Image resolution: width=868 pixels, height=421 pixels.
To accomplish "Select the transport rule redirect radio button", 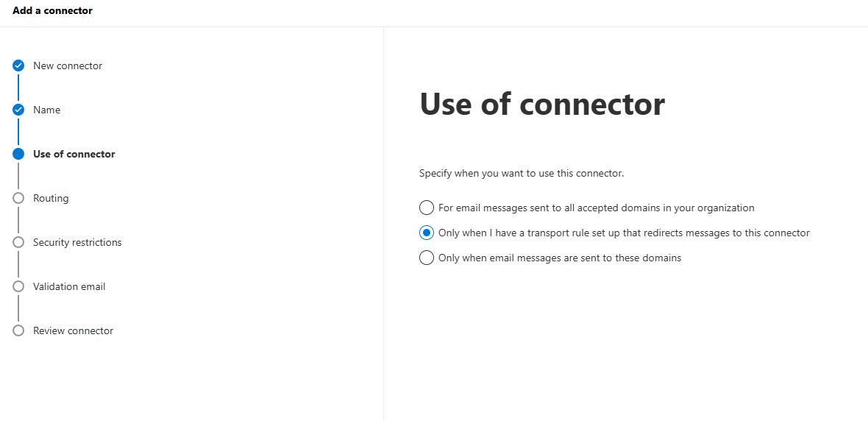I will pos(426,233).
